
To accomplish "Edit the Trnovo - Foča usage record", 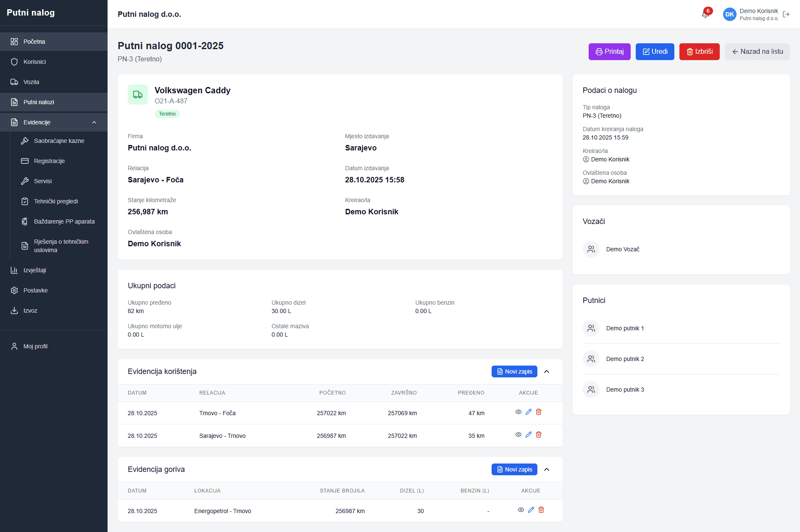I will (529, 412).
